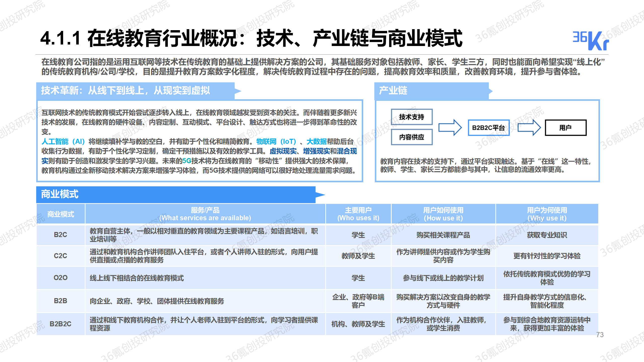
Task: Click the 用户为何使用 (Why use it) header
Action: (547, 214)
